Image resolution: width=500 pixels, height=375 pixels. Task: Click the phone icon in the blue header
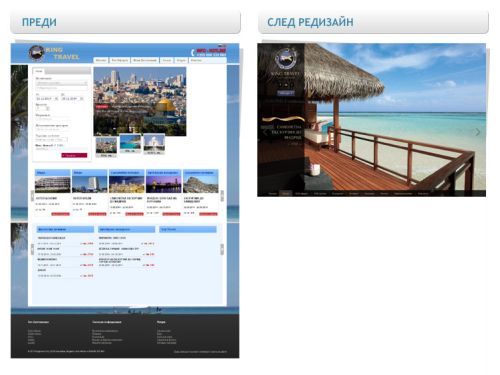pos(192,52)
